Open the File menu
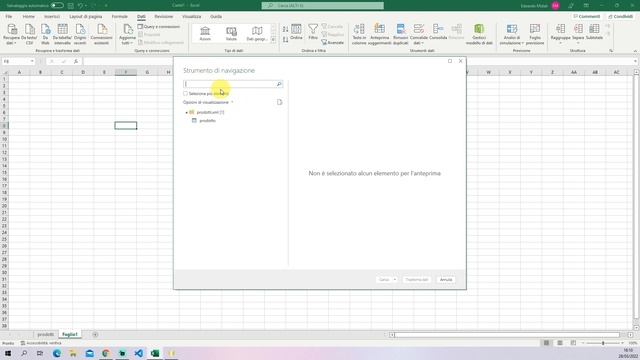Viewport: 640px width, 360px height. coord(9,17)
